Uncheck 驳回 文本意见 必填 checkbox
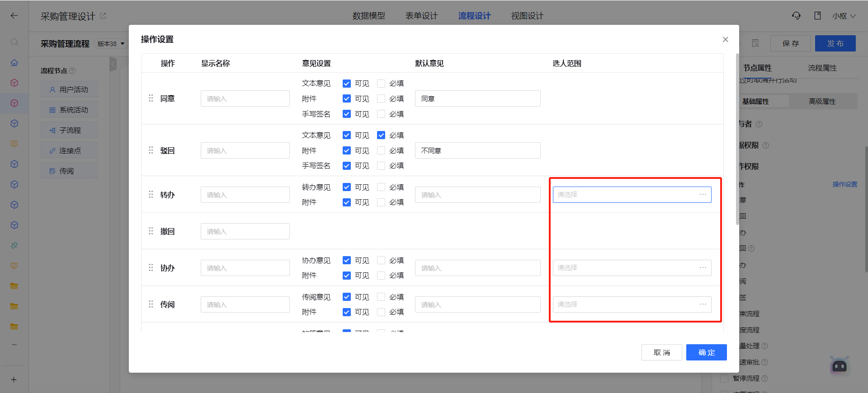Viewport: 868px width, 393px height. click(x=381, y=135)
